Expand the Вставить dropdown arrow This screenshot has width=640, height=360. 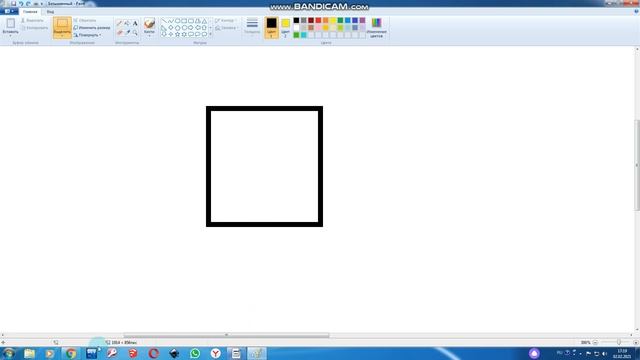(11, 36)
